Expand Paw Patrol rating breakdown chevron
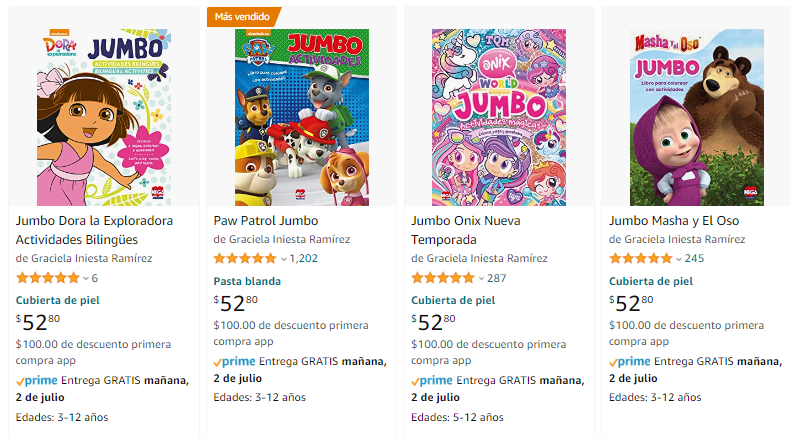791x436 pixels. pos(283,259)
